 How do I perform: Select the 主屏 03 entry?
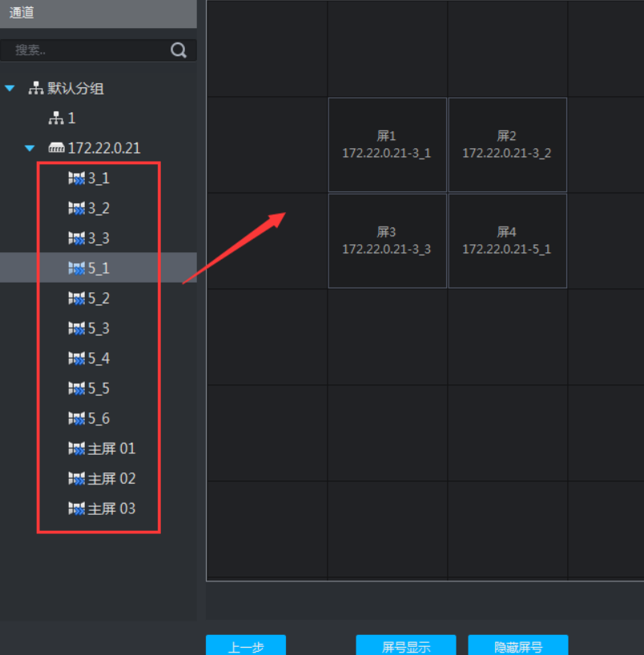coord(103,508)
